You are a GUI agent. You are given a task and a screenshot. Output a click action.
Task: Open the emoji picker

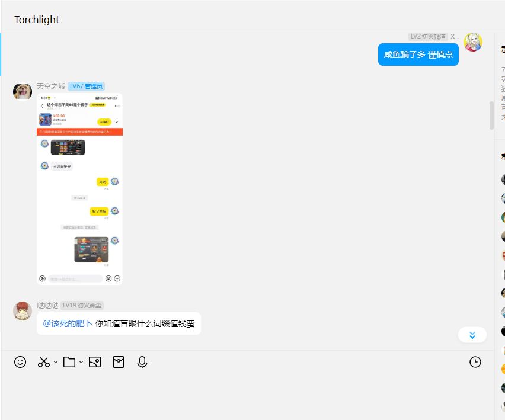click(20, 362)
